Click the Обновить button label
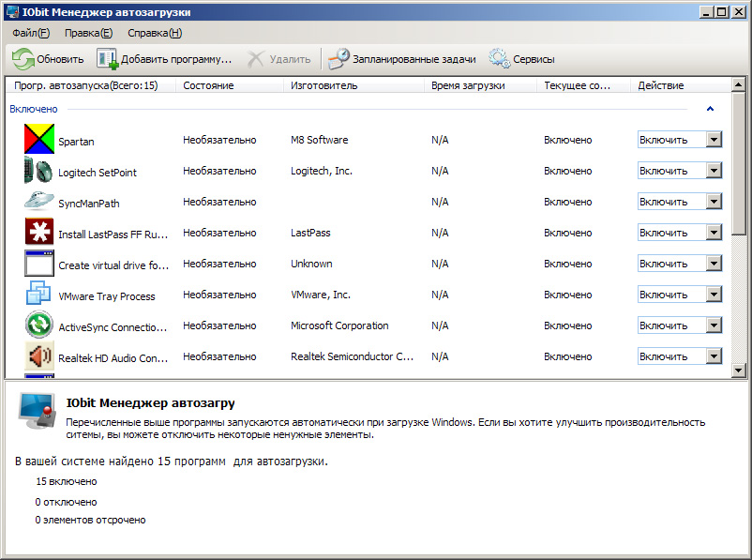 (x=60, y=59)
